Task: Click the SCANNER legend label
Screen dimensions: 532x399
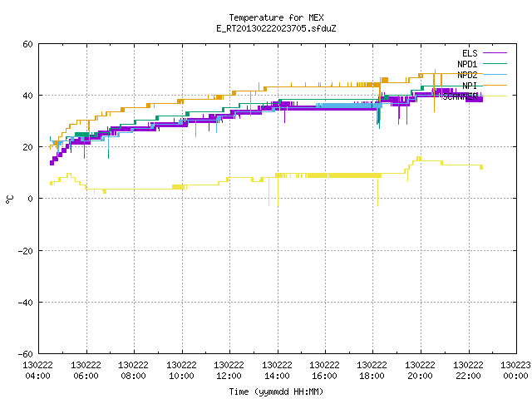Action: [460, 96]
